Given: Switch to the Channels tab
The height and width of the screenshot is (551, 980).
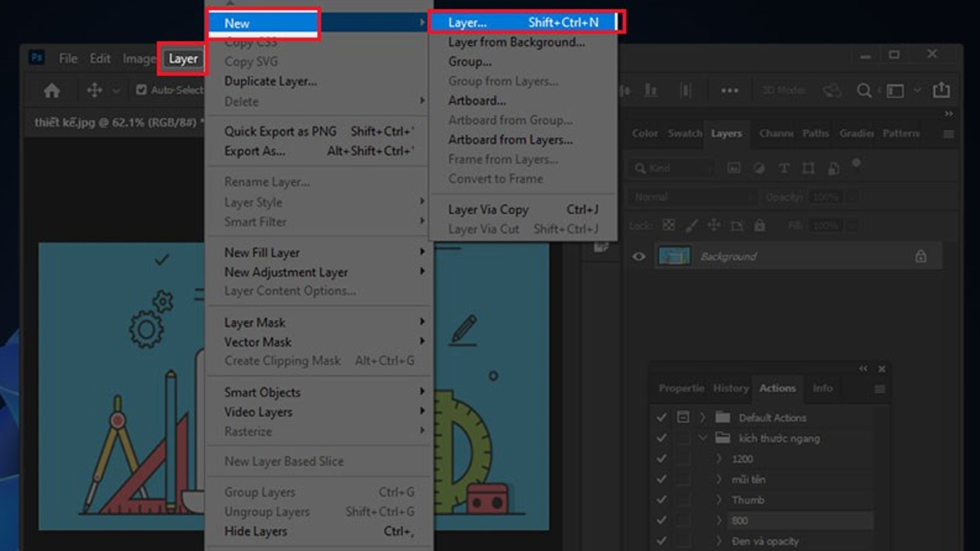Looking at the screenshot, I should pyautogui.click(x=775, y=133).
